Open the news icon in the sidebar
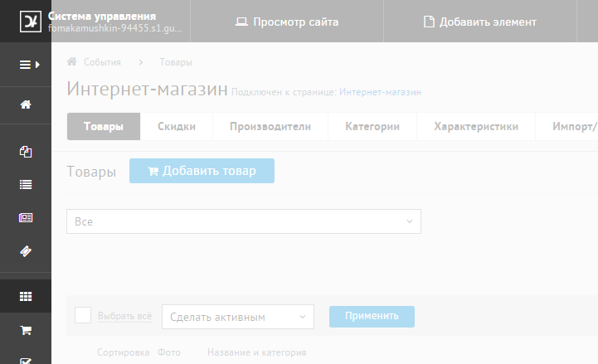Screen dimensions: 598x364 pos(26,217)
